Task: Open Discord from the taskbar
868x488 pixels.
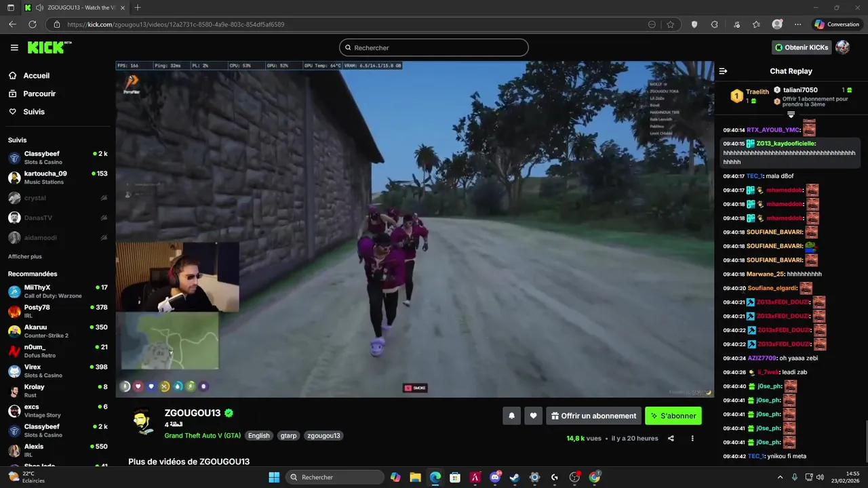Action: 495,477
